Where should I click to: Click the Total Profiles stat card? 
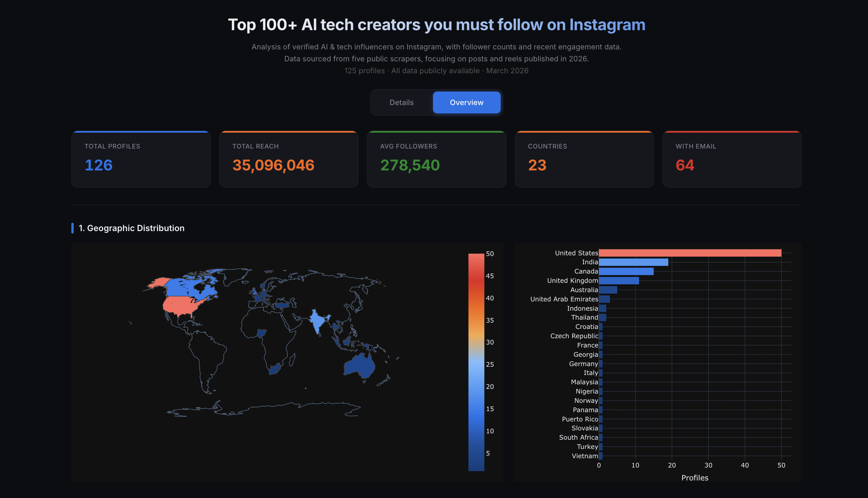(x=141, y=159)
